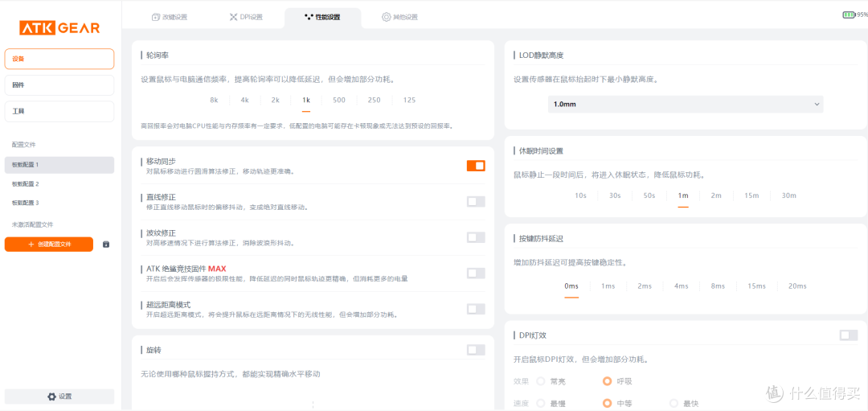Set polling rate to 4k
Viewport: 868px width, 411px height.
244,101
